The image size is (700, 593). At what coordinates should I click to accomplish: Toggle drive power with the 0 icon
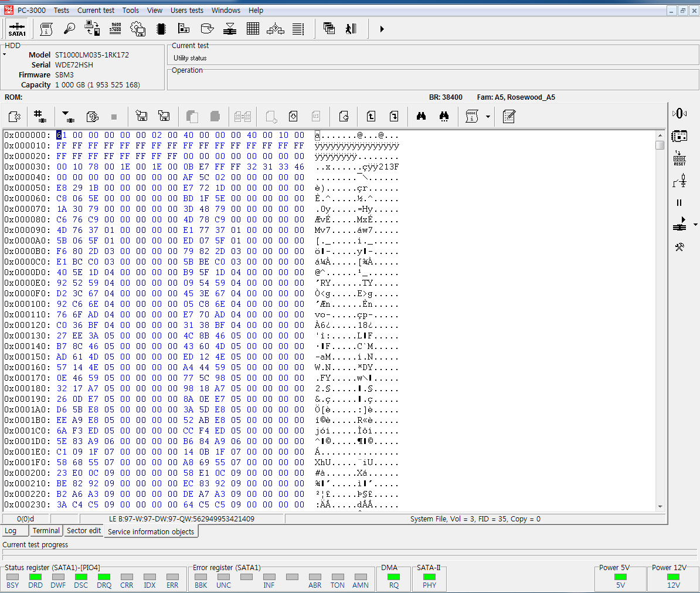679,113
